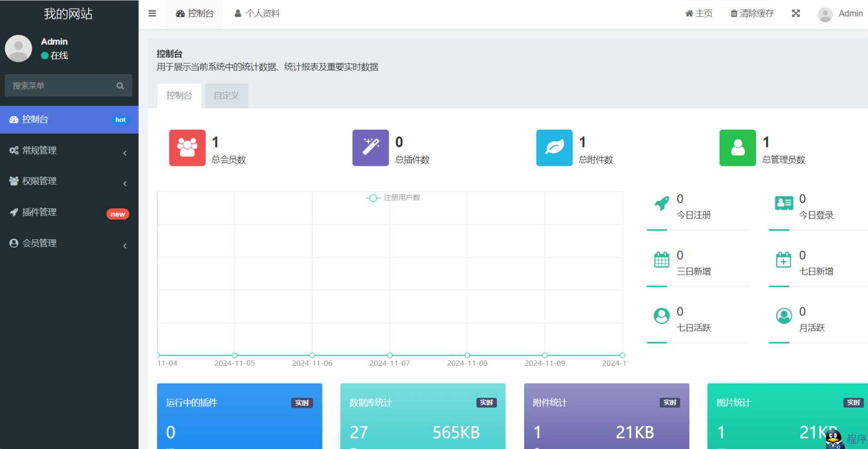The height and width of the screenshot is (449, 868).
Task: Open the 图片统计 card
Action: (x=787, y=416)
